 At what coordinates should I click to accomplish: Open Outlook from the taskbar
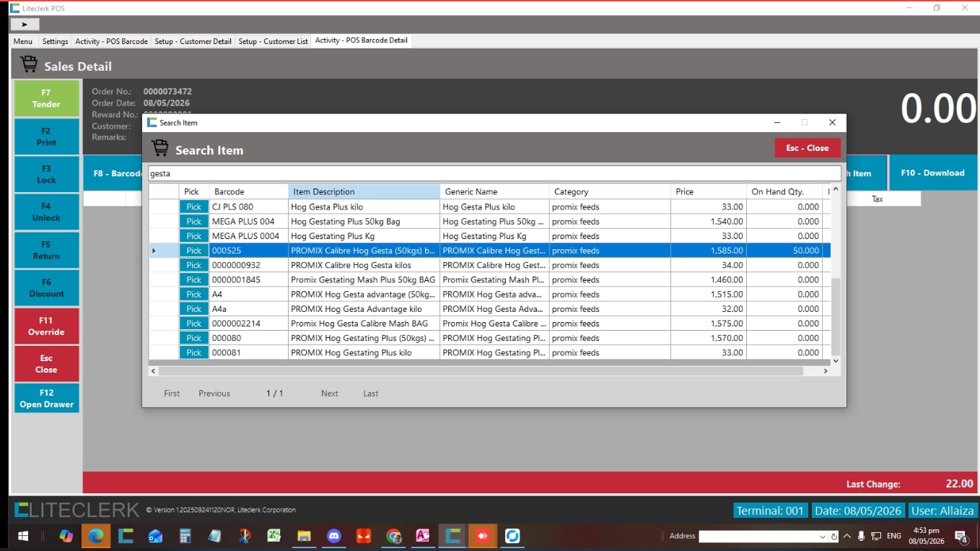(x=155, y=536)
